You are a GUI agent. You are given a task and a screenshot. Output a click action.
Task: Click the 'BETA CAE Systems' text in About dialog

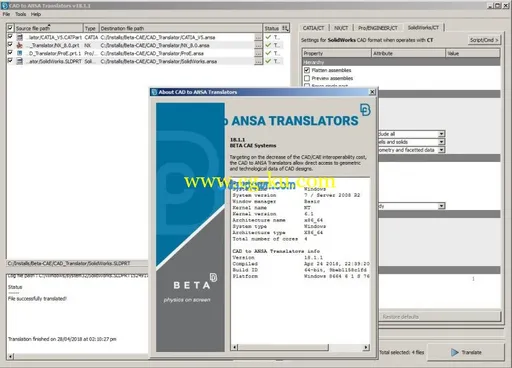(253, 145)
